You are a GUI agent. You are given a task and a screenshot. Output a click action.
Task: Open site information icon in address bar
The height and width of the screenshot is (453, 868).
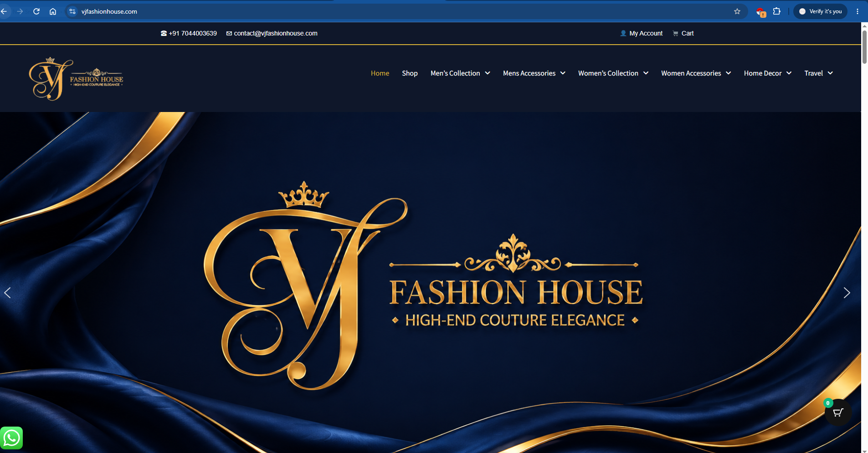pyautogui.click(x=72, y=11)
